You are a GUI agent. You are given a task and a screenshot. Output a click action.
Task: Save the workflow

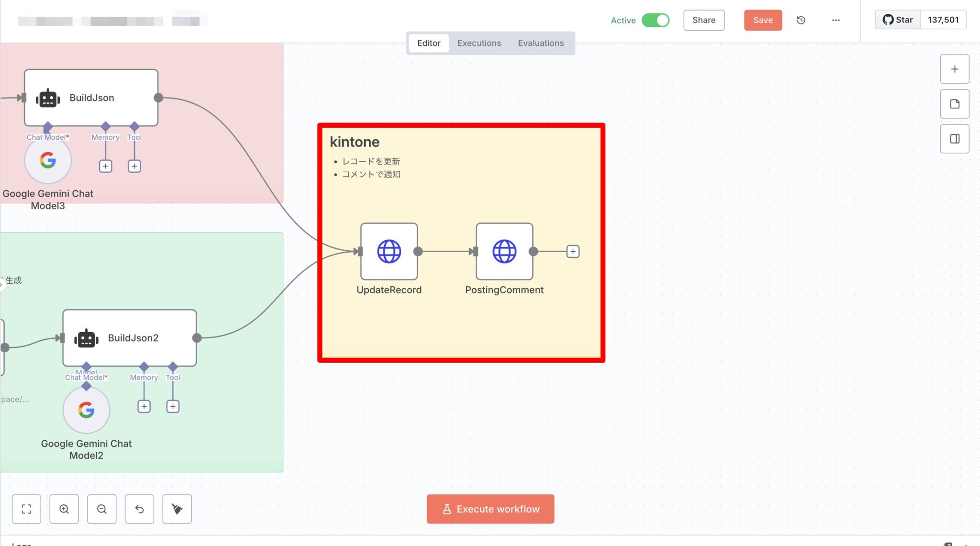(763, 20)
